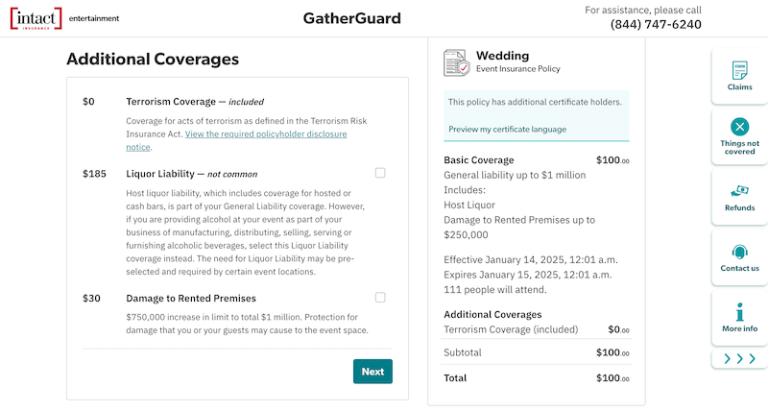Click the Terrorism Coverage heading

coord(170,101)
